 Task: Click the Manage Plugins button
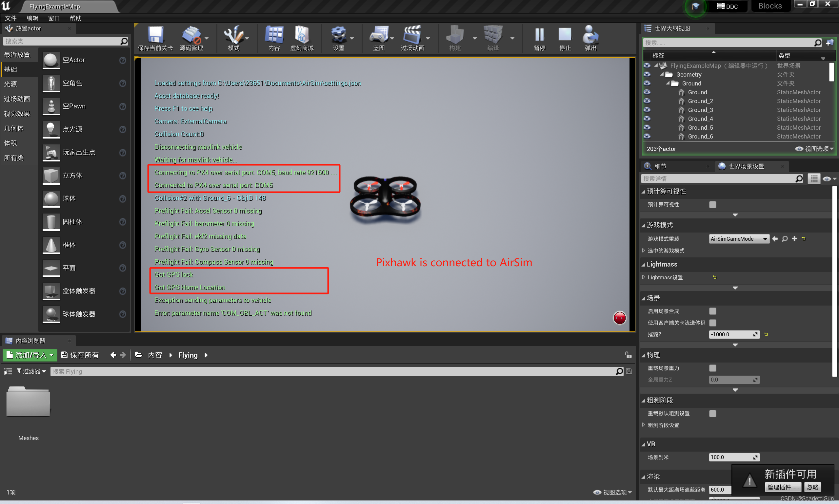783,487
